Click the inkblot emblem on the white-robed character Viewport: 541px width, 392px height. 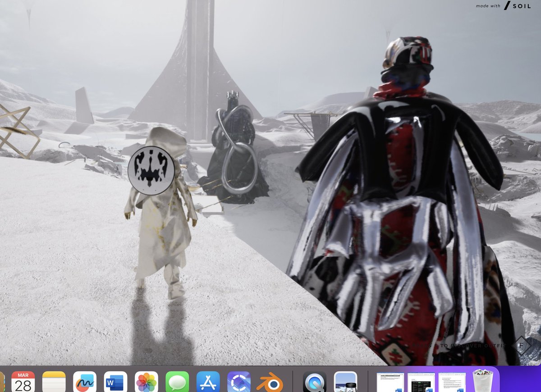[x=151, y=170]
